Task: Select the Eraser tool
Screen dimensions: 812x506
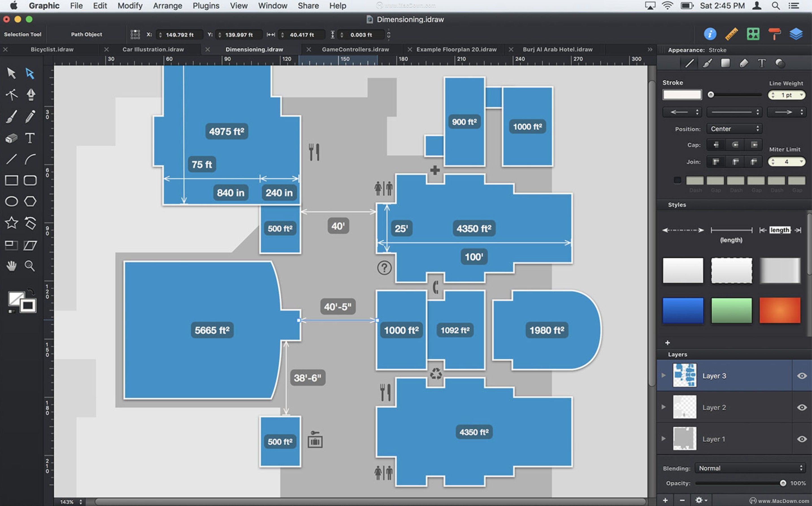Action: 11,138
